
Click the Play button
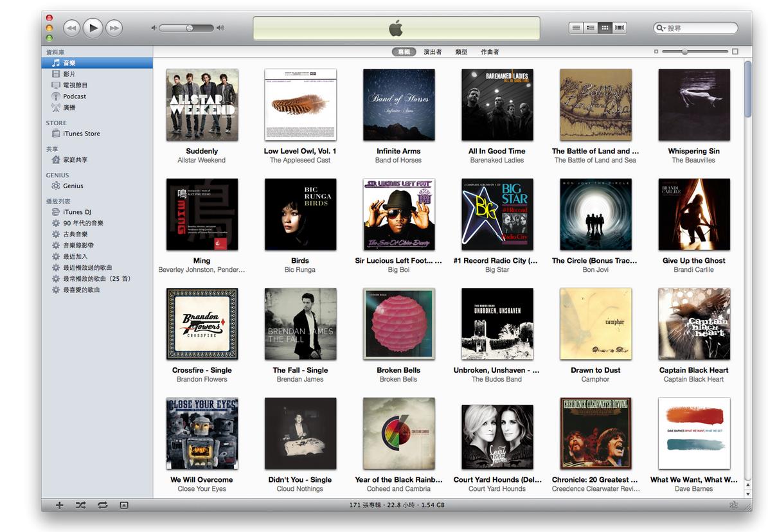click(93, 28)
